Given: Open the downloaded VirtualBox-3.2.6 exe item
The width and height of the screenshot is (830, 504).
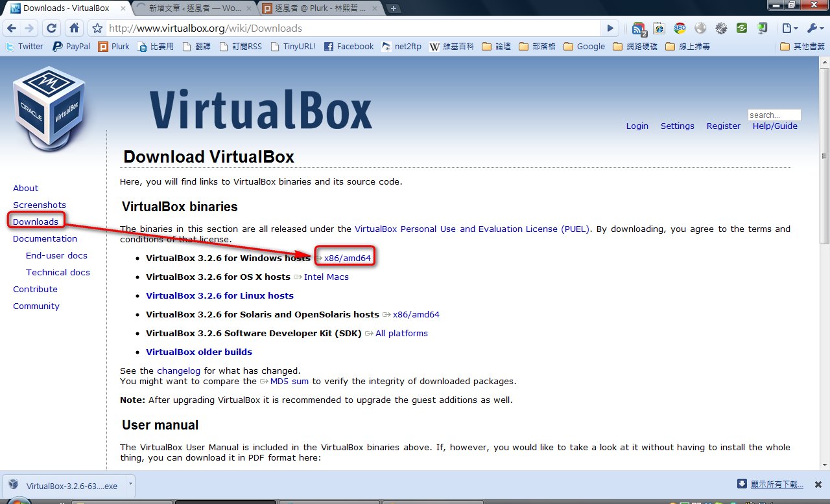Looking at the screenshot, I should coord(64,485).
